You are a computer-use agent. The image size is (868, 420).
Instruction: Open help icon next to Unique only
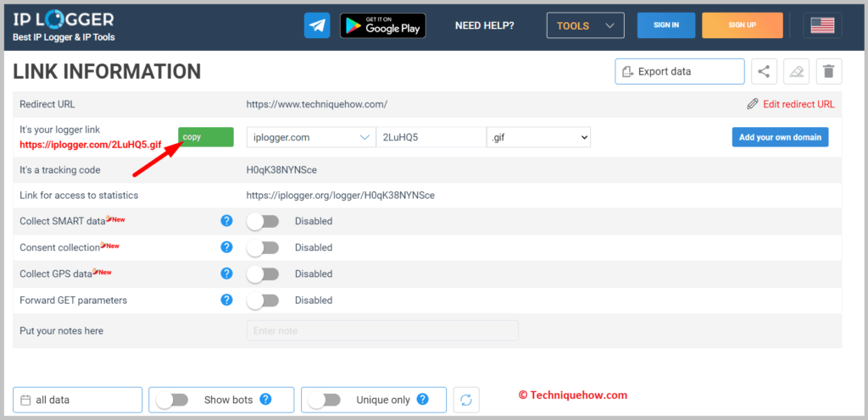tap(423, 399)
